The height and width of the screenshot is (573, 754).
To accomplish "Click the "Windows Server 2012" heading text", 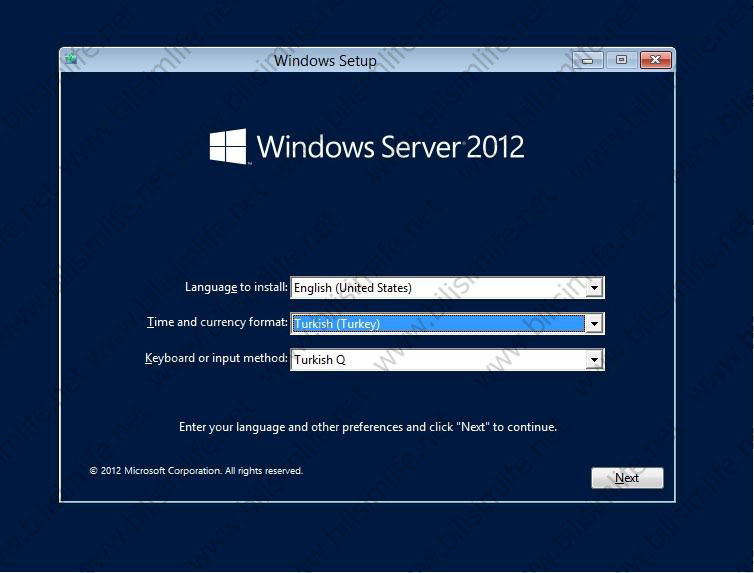I will click(x=390, y=147).
